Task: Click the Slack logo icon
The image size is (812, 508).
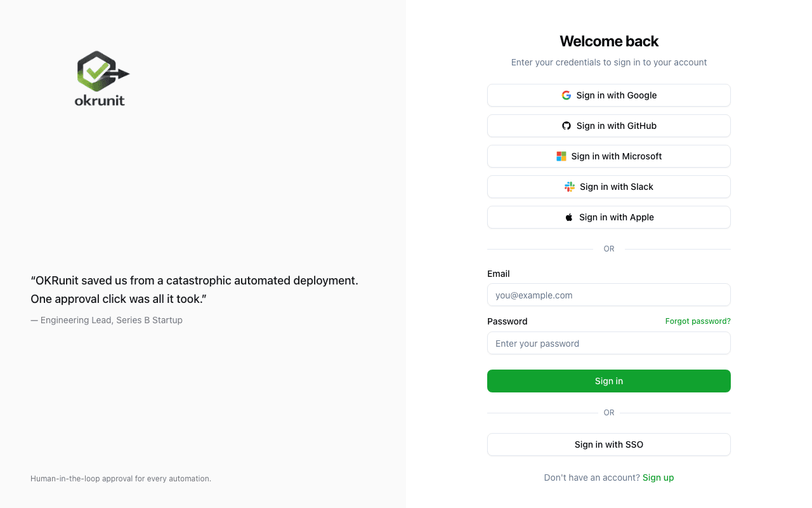Action: 568,186
